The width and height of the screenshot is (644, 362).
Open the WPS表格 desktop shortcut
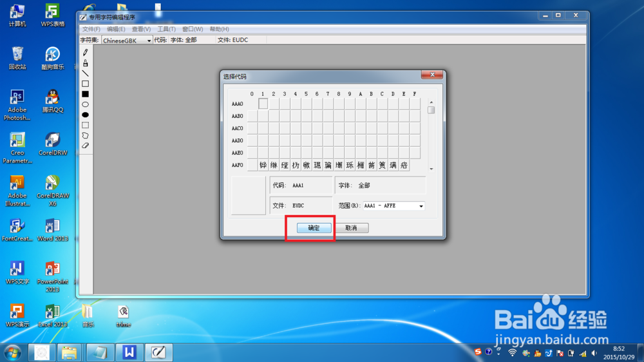(x=53, y=15)
